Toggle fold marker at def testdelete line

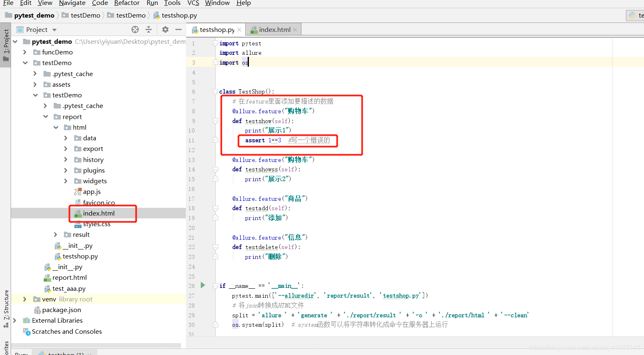[215, 247]
